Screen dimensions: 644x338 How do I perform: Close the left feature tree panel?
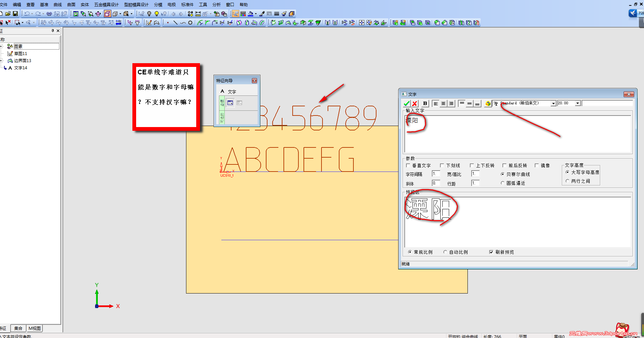pos(58,31)
